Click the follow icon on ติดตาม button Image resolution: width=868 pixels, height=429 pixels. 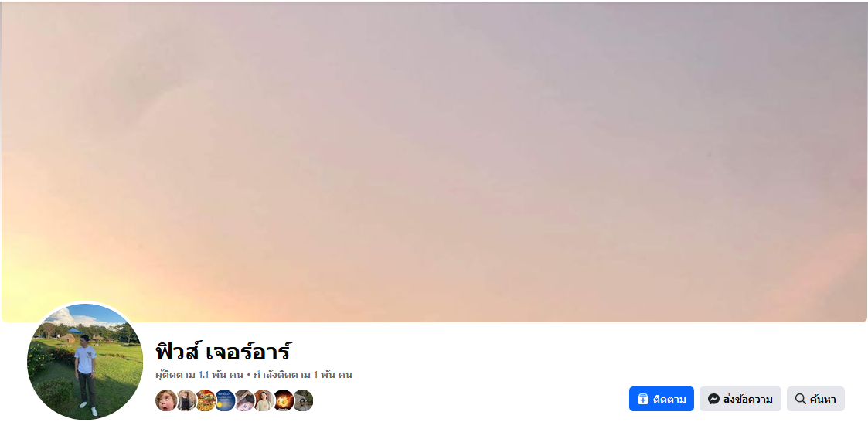coord(643,399)
